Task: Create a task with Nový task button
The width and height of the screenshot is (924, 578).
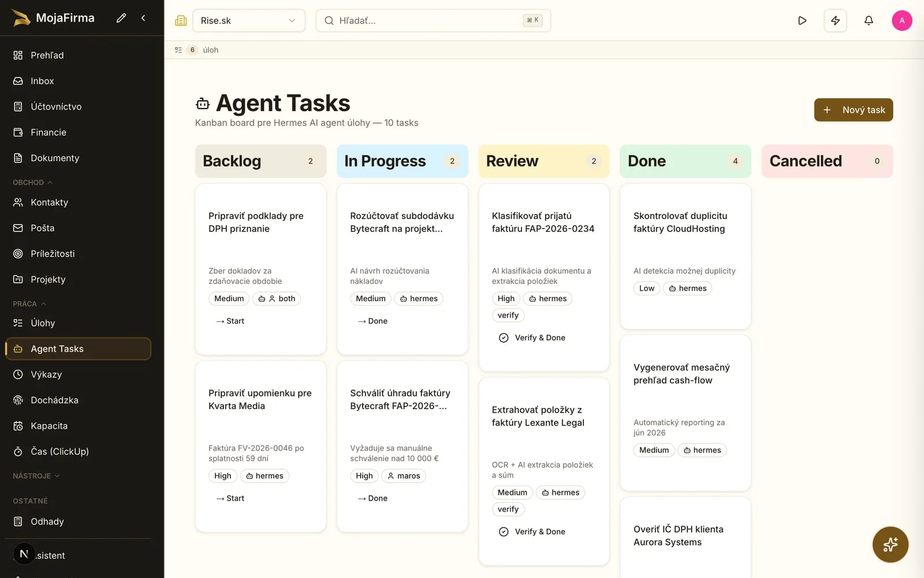Action: coord(854,110)
